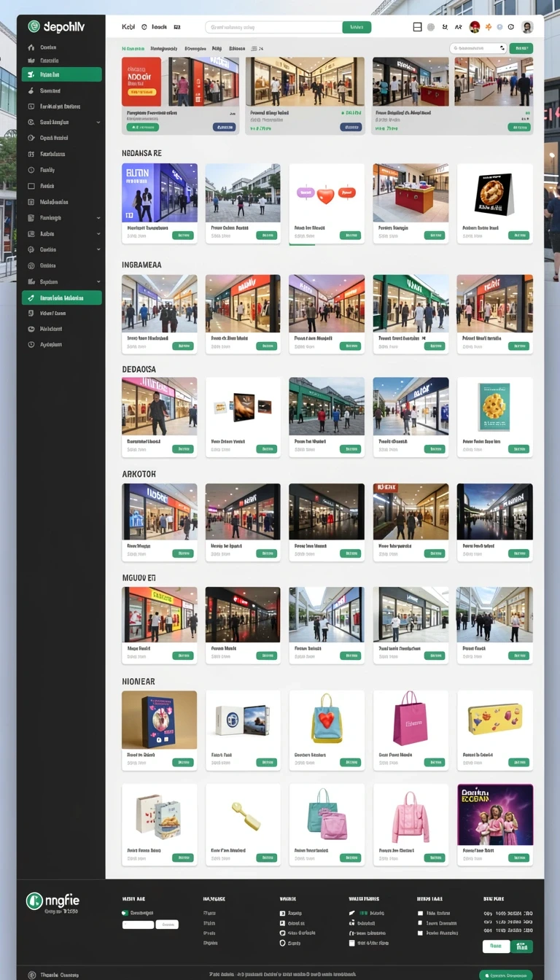560x980 pixels.
Task: Expand the 'Oaotios' sidebar row chevron
Action: click(x=98, y=249)
